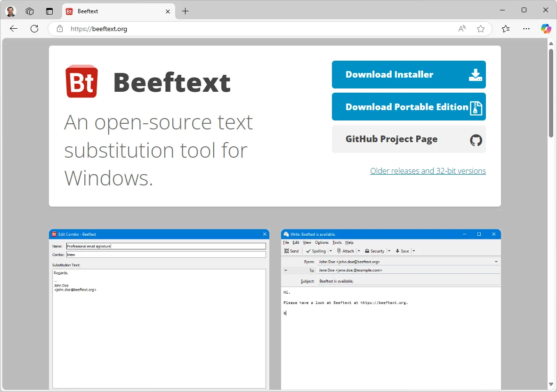Toggle the vertical tabs icon
The width and height of the screenshot is (557, 392).
49,11
